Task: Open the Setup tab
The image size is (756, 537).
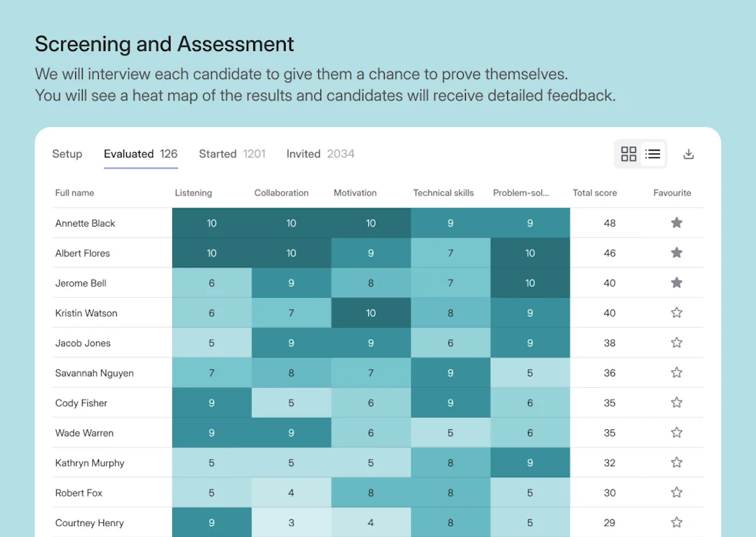Action: coord(67,154)
